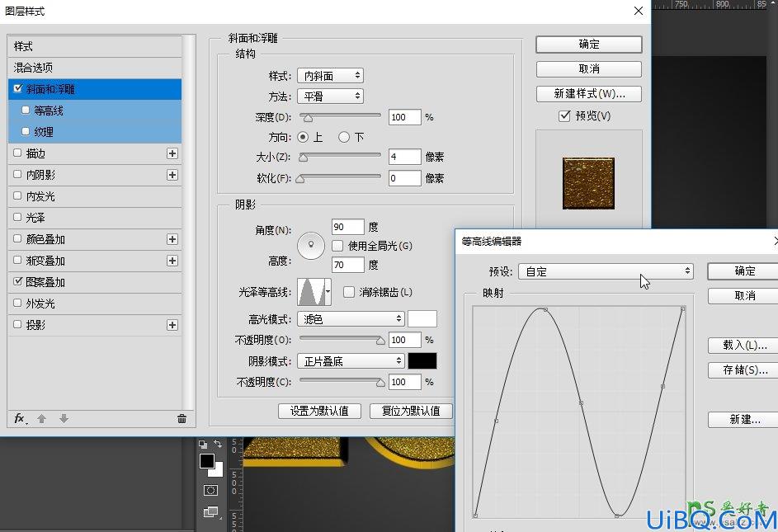Open the 预设 自定 dropdown in contour editor
The height and width of the screenshot is (532, 778).
pyautogui.click(x=606, y=271)
